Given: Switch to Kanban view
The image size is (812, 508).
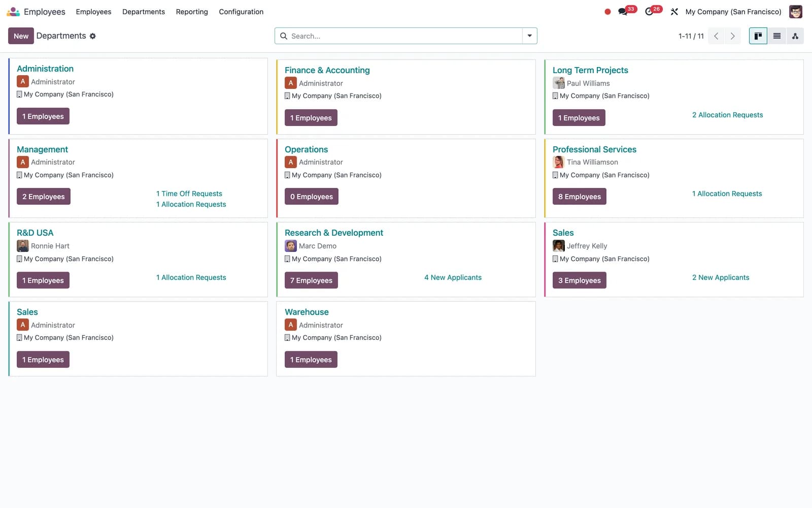Looking at the screenshot, I should tap(758, 36).
